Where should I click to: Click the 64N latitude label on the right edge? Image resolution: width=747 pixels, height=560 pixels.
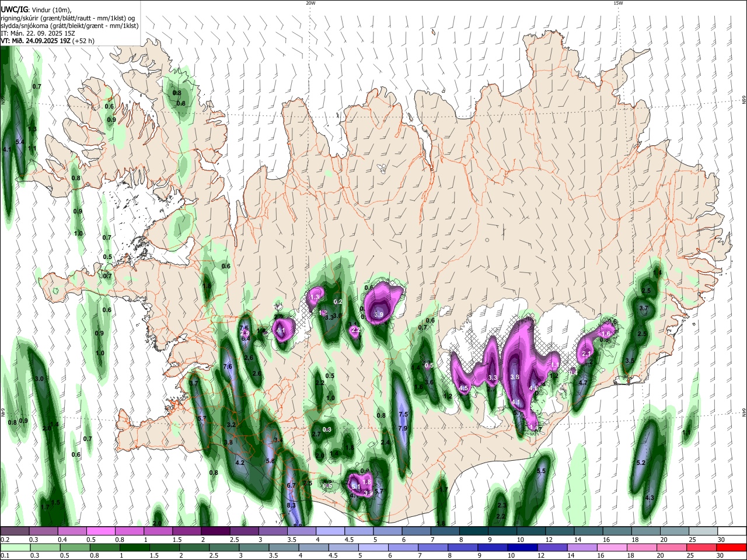744,412
